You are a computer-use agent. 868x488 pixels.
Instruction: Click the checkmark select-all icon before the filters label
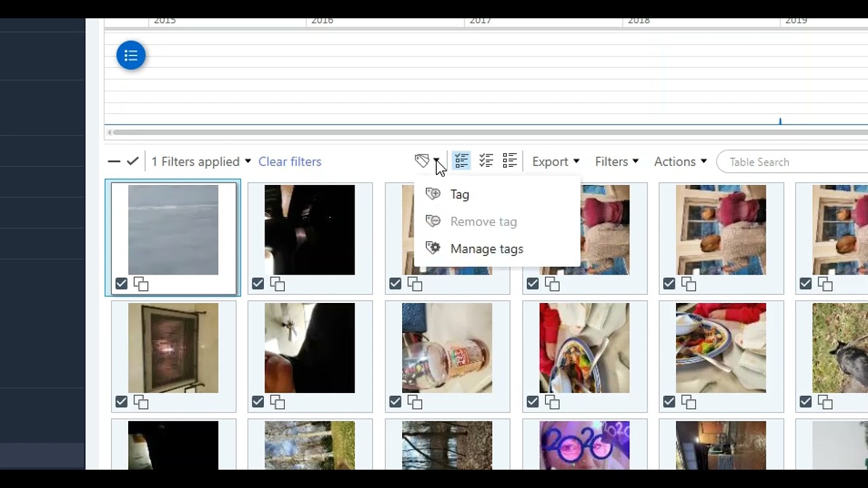[x=133, y=161]
